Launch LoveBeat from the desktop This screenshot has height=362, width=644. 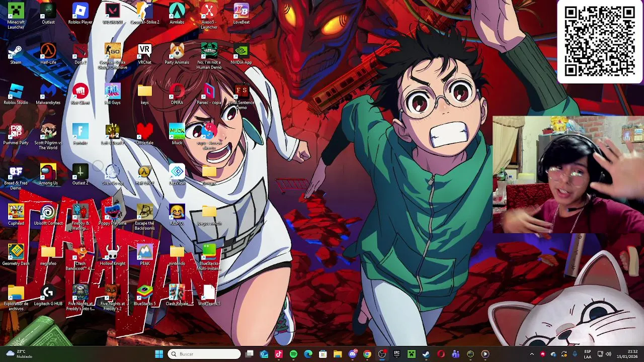point(242,14)
